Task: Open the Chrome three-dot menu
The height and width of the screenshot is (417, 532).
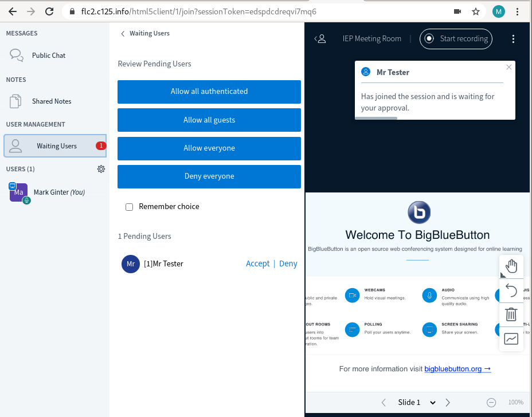Action: point(517,11)
